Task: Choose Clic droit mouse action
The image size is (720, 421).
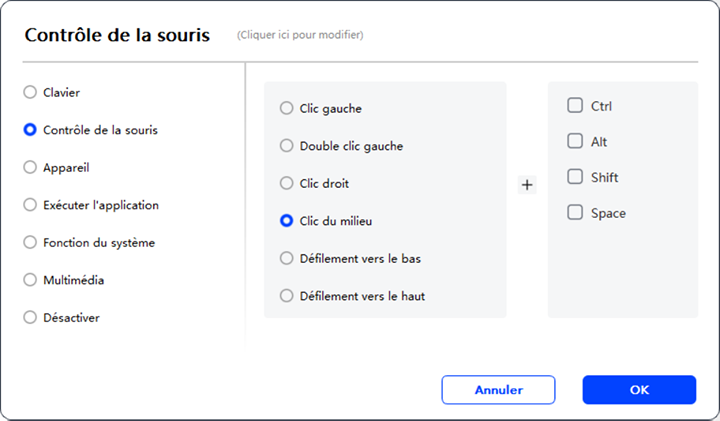Action: point(287,184)
